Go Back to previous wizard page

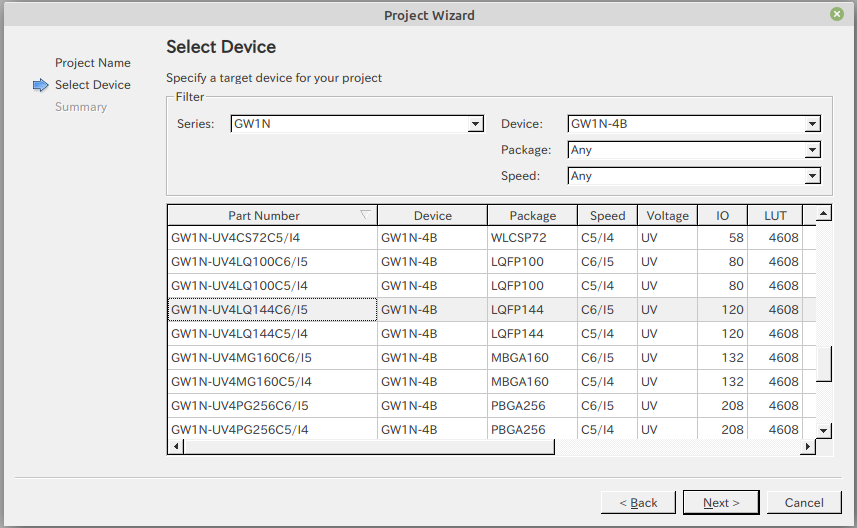(638, 502)
